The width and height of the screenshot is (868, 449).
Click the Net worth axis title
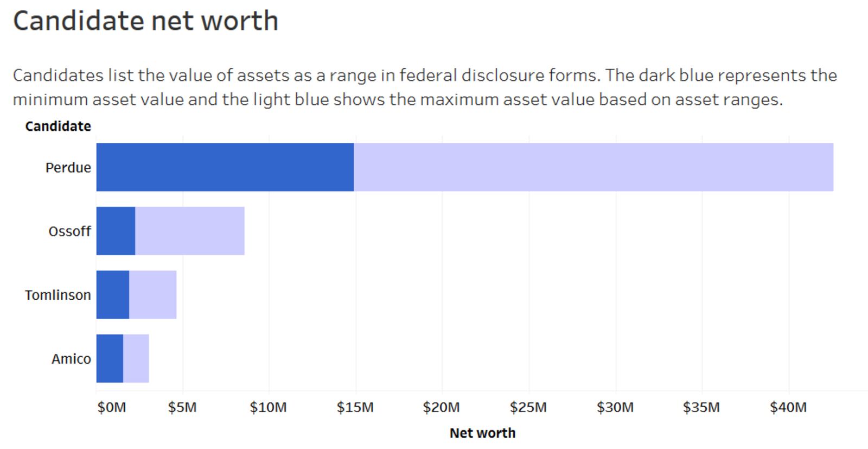482,433
